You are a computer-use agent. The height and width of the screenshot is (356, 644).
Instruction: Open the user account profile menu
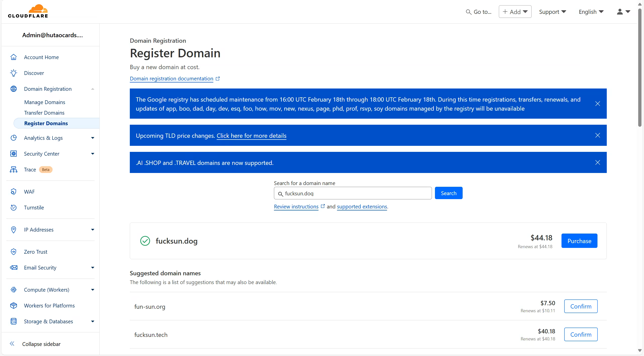point(623,12)
